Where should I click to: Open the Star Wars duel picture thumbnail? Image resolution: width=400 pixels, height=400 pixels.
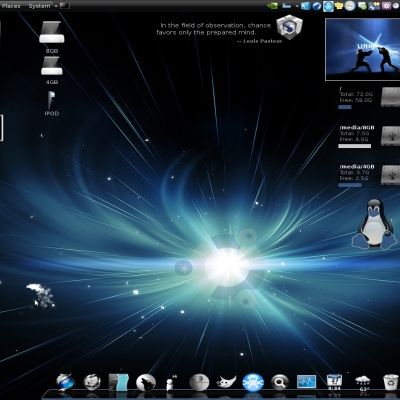[363, 49]
